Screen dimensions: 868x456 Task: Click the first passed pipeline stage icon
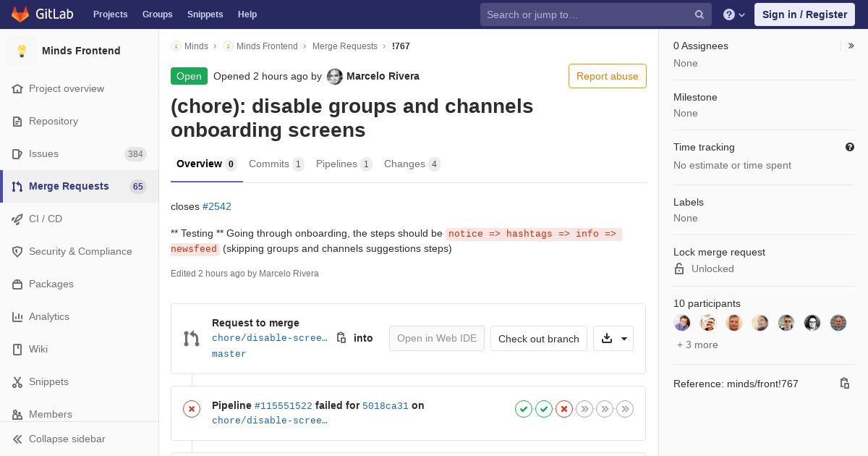524,409
